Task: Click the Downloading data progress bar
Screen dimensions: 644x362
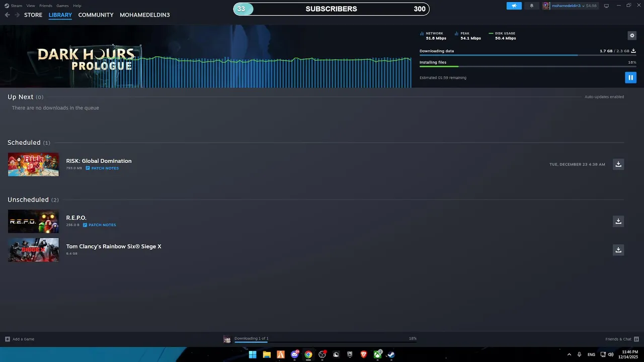Action: click(x=528, y=55)
